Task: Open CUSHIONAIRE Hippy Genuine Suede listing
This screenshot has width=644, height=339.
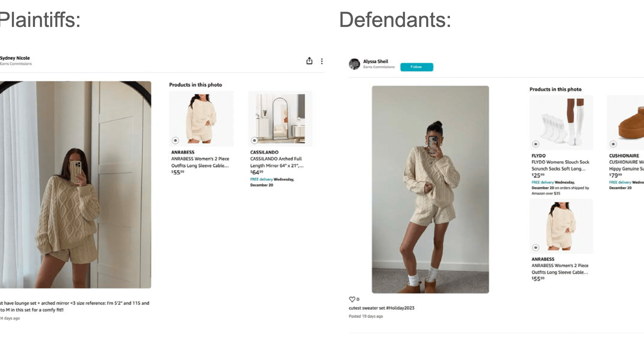Action: [626, 165]
